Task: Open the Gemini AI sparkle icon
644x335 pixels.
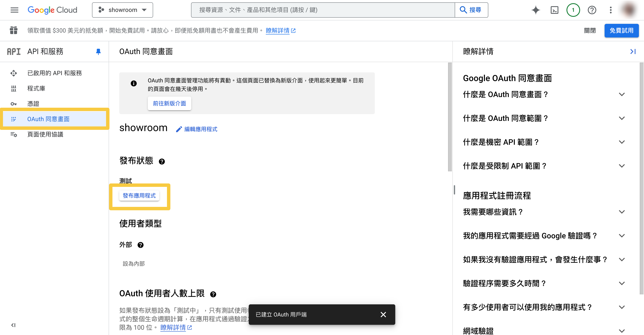Action: (x=536, y=10)
